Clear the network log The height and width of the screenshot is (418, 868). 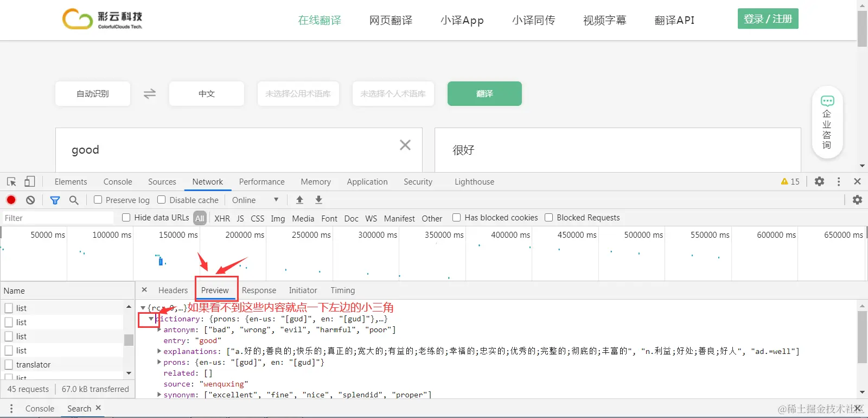(x=30, y=200)
